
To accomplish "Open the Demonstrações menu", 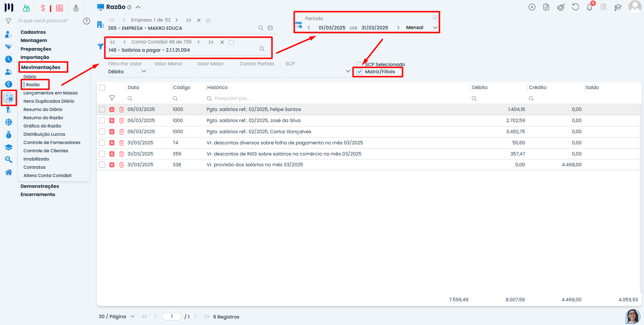I will coord(40,186).
